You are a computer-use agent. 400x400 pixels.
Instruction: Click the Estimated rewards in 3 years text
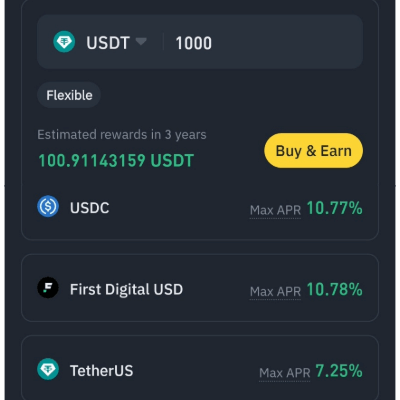[122, 135]
